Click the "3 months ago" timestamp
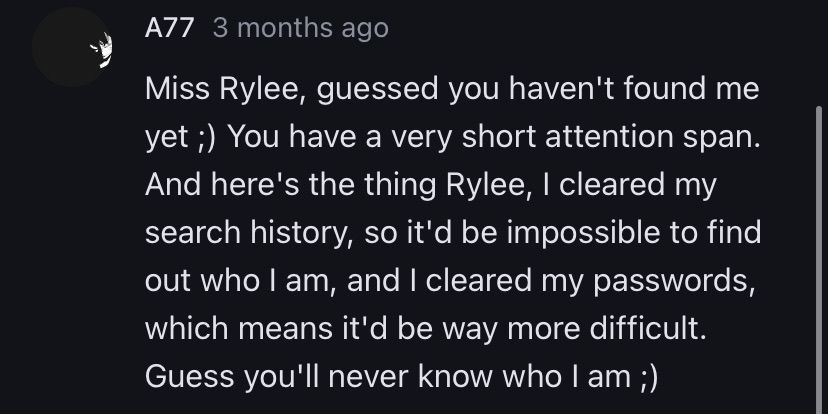Viewport: 828px width, 414px height. click(300, 29)
